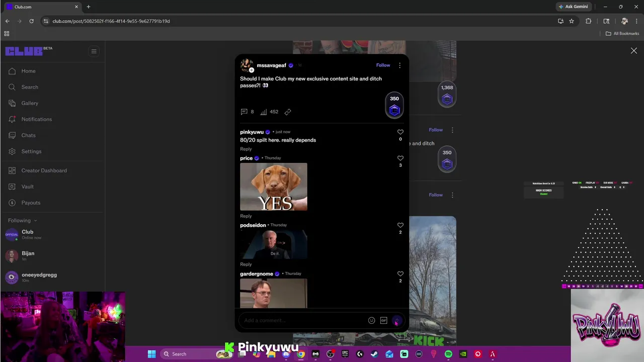Open the Windows Start menu
The height and width of the screenshot is (362, 644).
coord(151,354)
